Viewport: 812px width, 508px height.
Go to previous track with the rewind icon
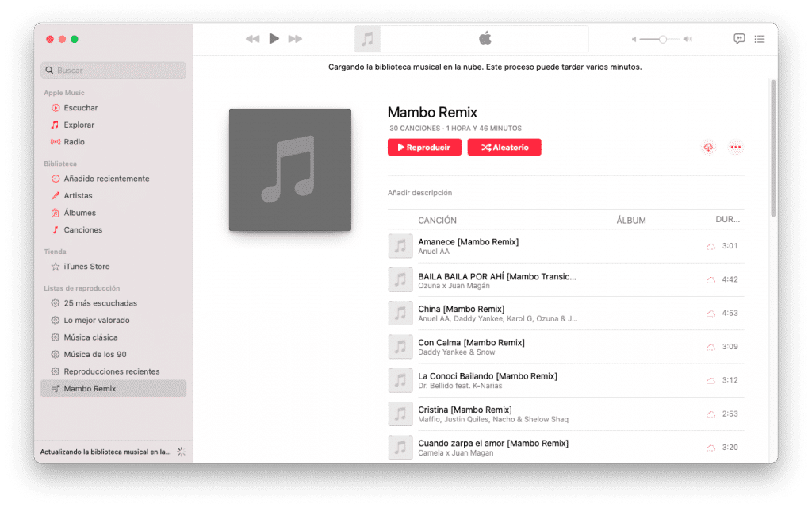pos(252,39)
